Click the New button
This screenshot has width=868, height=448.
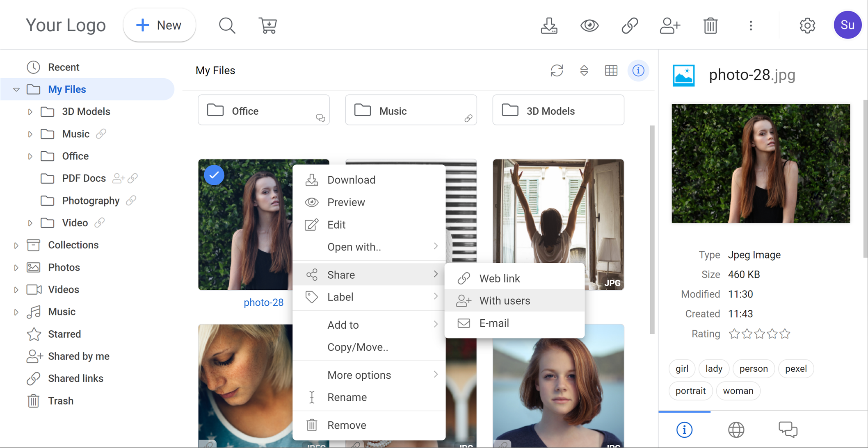point(159,25)
